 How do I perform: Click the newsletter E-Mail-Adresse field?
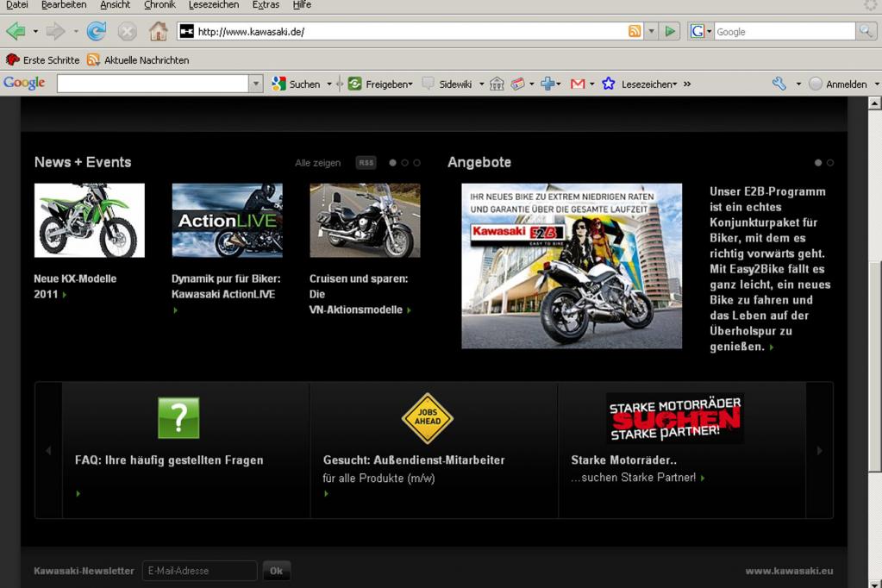click(x=200, y=571)
